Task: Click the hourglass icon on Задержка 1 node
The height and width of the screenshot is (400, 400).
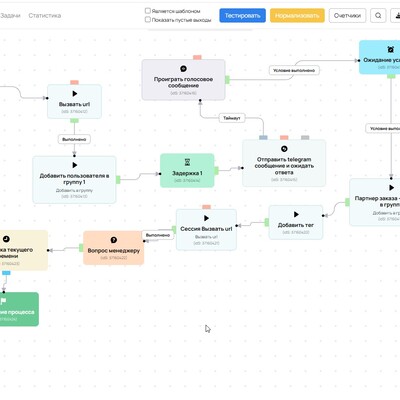Action: tap(187, 162)
